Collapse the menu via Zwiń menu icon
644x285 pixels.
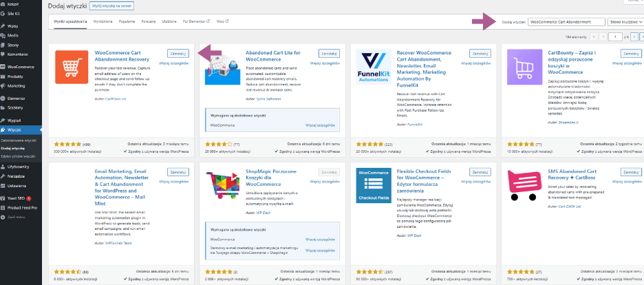[3, 217]
